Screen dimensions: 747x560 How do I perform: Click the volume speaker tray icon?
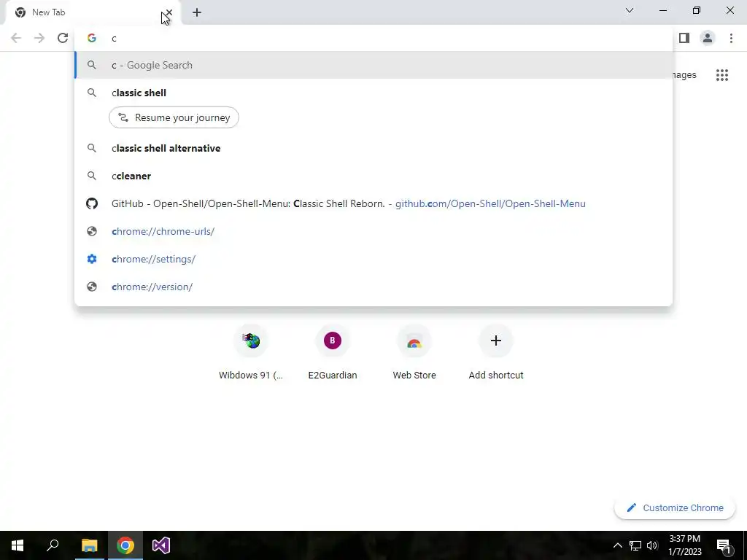point(652,545)
